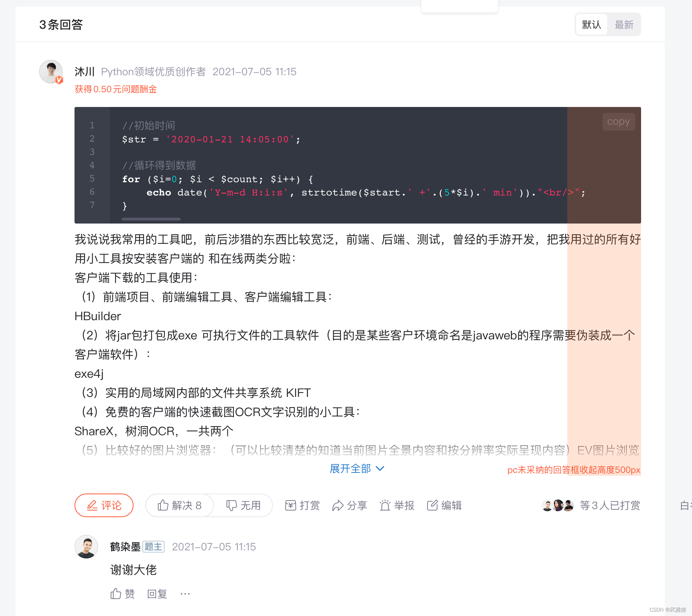692x616 pixels.
Task: Open the three-dots more menu on the comment
Action: click(x=185, y=594)
